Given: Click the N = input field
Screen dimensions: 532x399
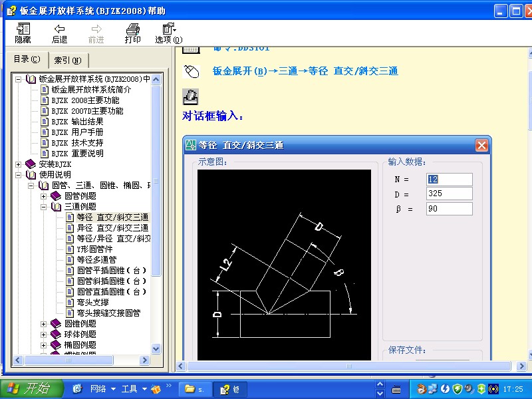Looking at the screenshot, I should tap(450, 180).
